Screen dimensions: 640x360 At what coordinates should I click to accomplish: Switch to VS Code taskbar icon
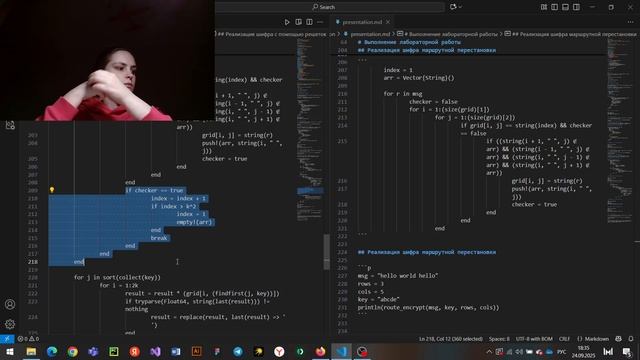point(341,351)
